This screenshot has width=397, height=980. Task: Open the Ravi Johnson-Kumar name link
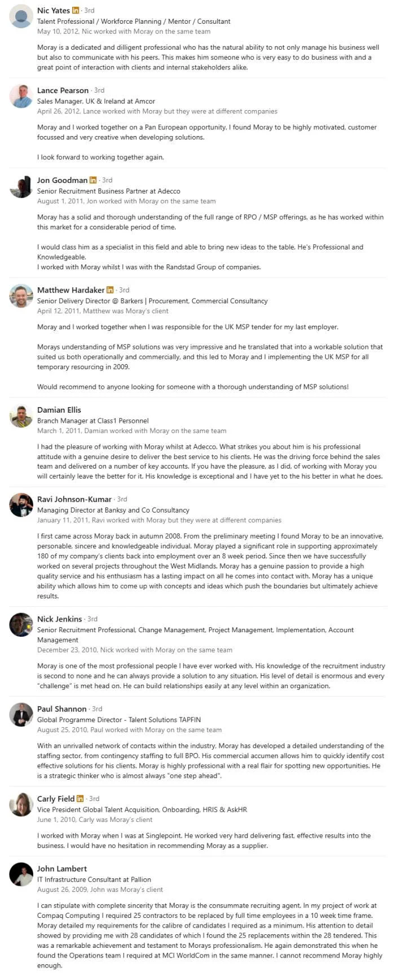74,499
